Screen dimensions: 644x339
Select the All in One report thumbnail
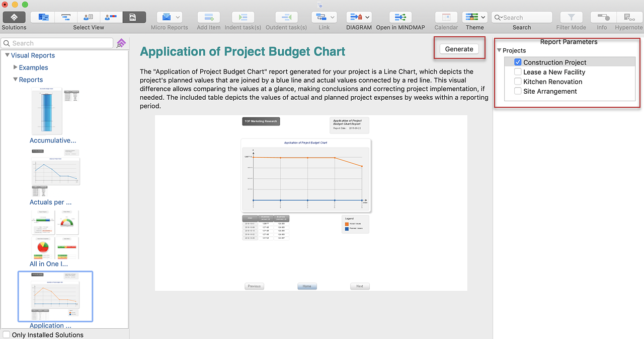(55, 234)
